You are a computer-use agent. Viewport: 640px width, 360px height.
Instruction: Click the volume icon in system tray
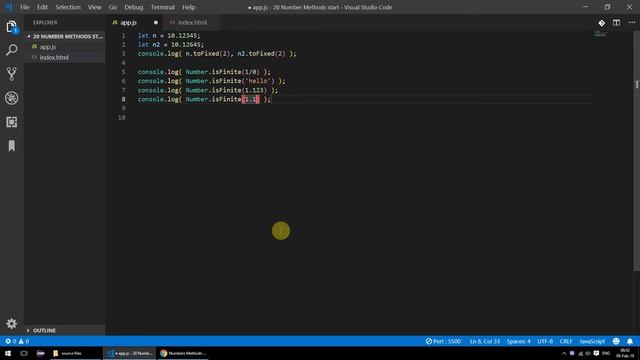tap(588, 353)
